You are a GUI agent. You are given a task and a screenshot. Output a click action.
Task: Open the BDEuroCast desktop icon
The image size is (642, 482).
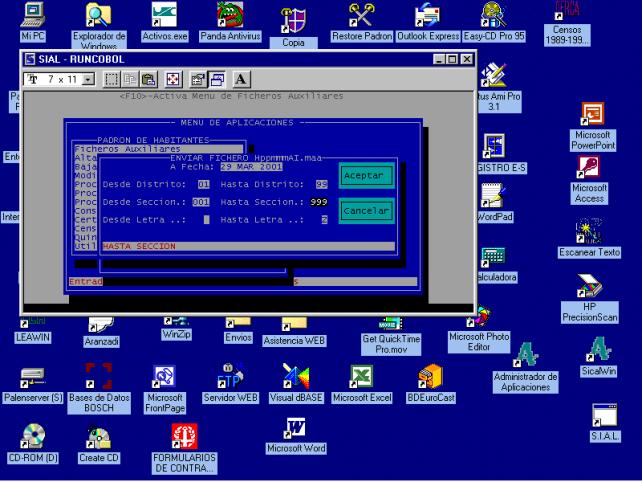(431, 384)
